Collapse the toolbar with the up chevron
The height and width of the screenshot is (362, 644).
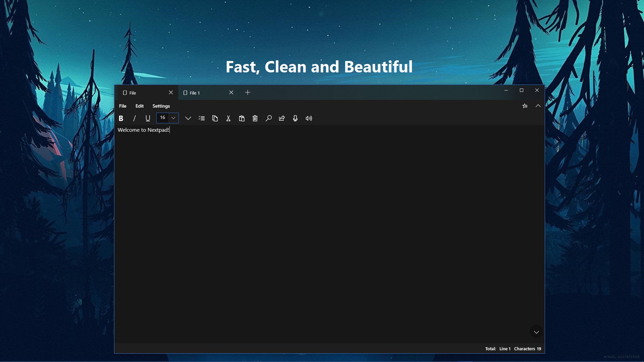pyautogui.click(x=538, y=106)
